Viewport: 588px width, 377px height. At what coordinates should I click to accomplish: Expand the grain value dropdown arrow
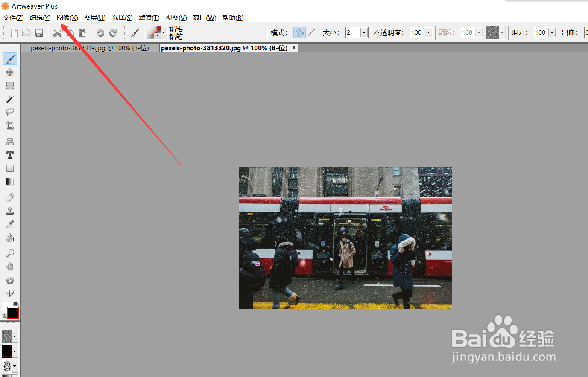tap(479, 32)
